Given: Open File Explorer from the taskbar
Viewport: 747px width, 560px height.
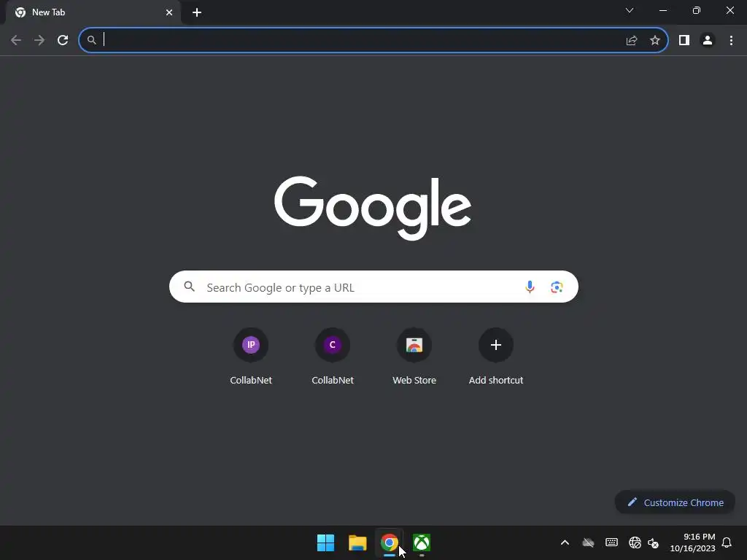Looking at the screenshot, I should [357, 542].
